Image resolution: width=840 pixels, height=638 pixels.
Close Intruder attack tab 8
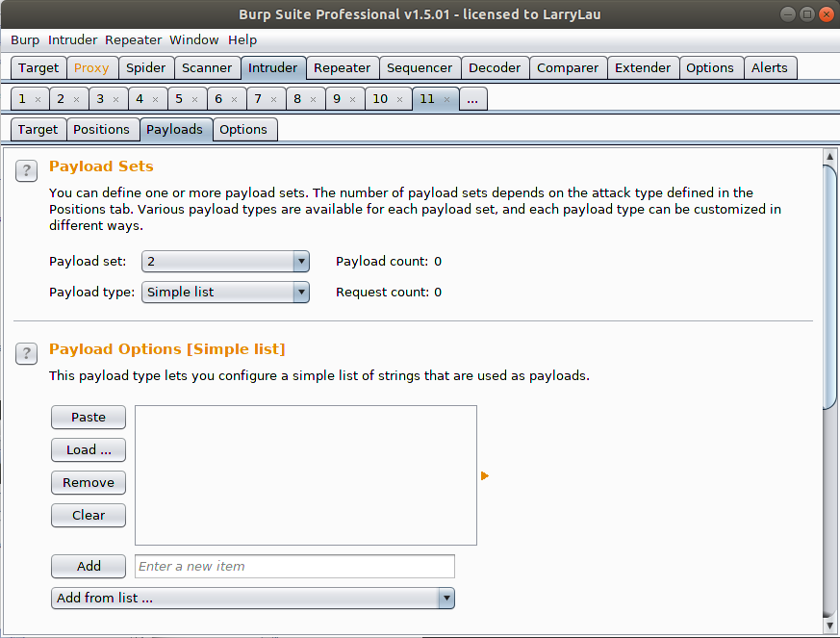click(314, 100)
